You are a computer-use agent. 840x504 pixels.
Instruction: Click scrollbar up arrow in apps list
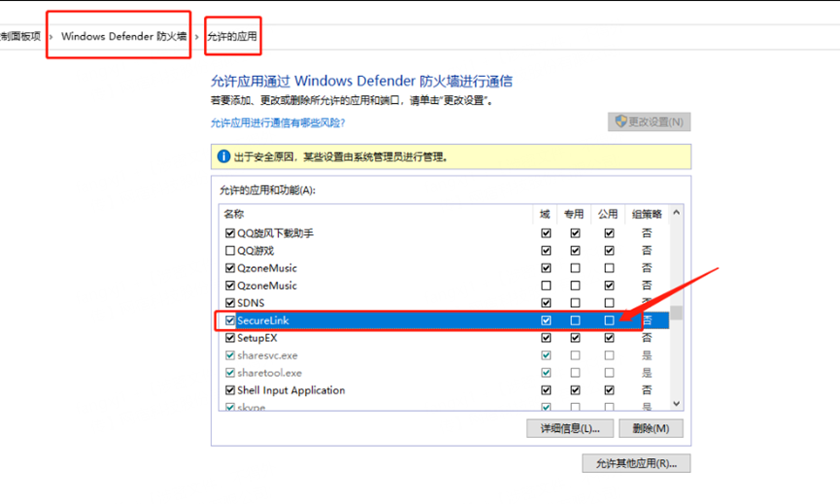[x=676, y=213]
